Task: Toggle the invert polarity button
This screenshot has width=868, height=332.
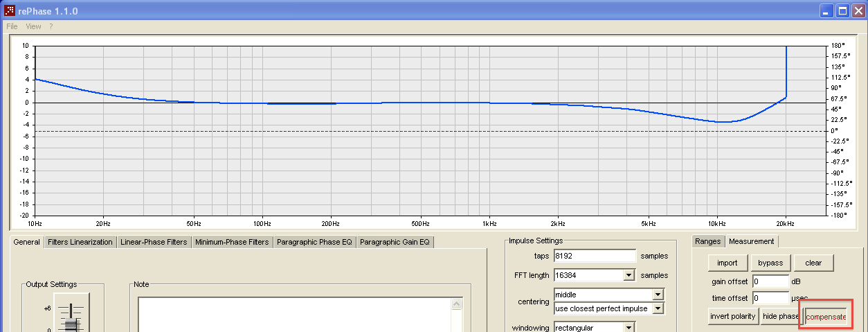Action: coord(732,316)
